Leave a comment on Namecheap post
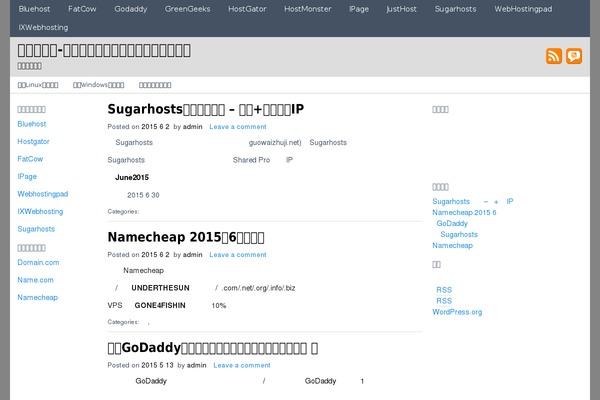The image size is (600, 400). point(238,255)
